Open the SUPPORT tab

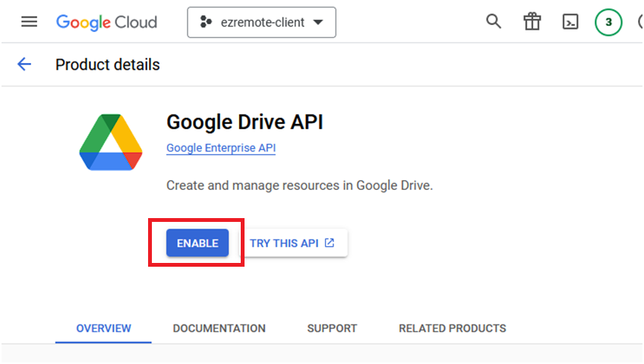point(332,328)
